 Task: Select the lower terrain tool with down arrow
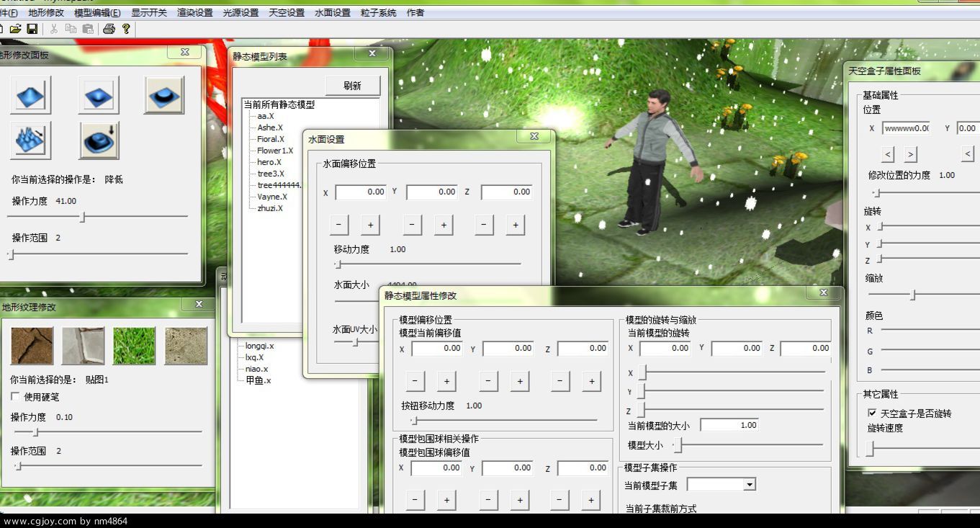(x=98, y=140)
